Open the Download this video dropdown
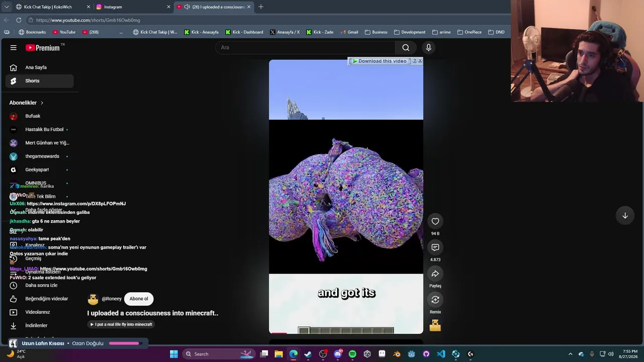The width and height of the screenshot is (644, 362). coord(380,61)
